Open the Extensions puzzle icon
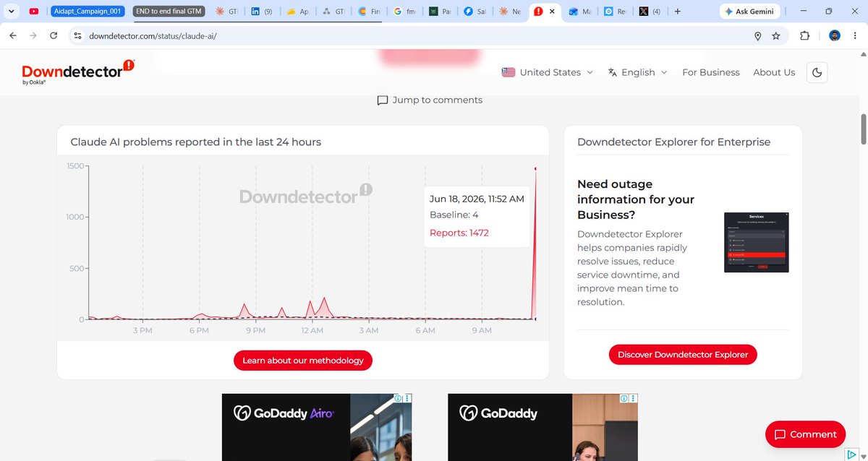868x461 pixels. point(805,36)
